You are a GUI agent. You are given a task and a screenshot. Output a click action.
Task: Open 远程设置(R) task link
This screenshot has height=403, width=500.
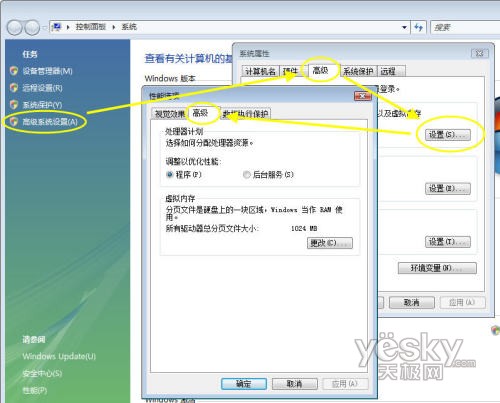[x=42, y=88]
